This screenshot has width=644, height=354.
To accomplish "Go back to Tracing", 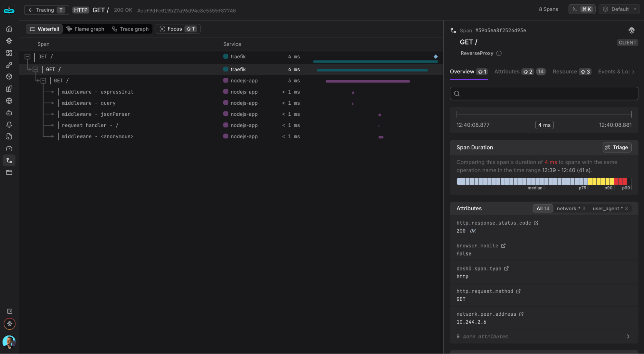I will tap(46, 10).
